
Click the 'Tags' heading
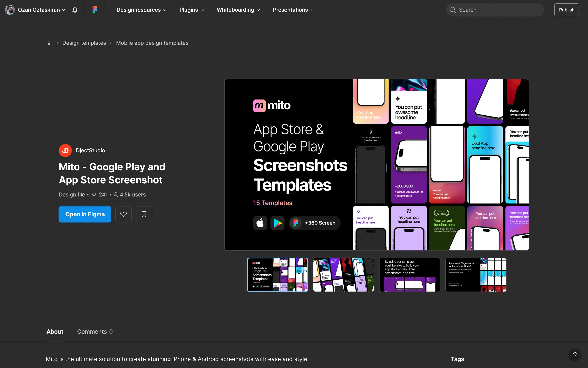[457, 359]
